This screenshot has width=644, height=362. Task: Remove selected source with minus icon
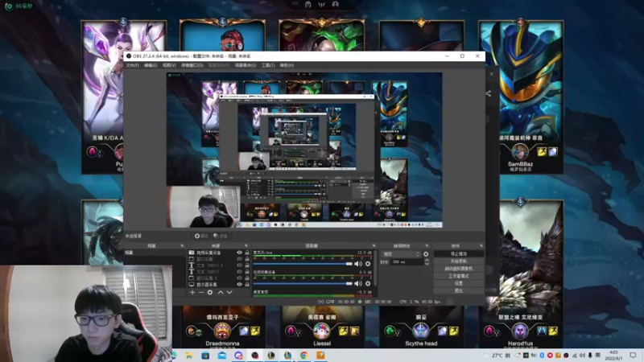coord(200,292)
